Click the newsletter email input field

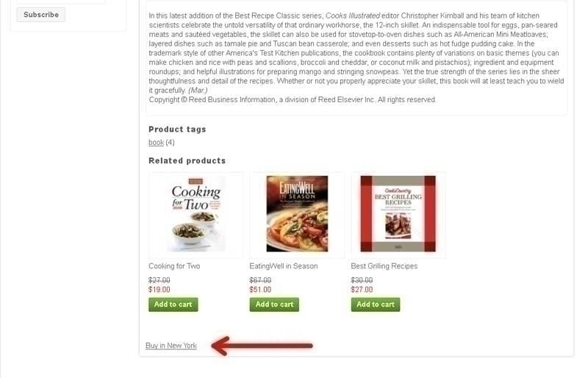pyautogui.click(x=61, y=1)
